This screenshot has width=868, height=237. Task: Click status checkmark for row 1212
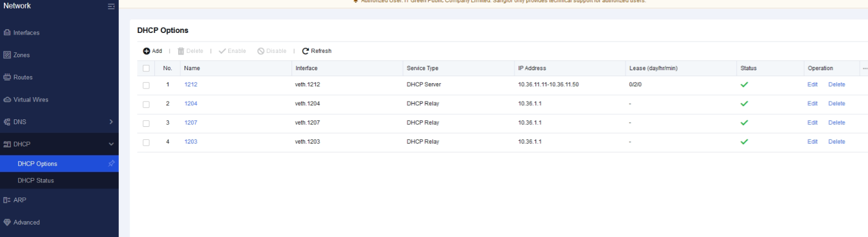pyautogui.click(x=744, y=84)
